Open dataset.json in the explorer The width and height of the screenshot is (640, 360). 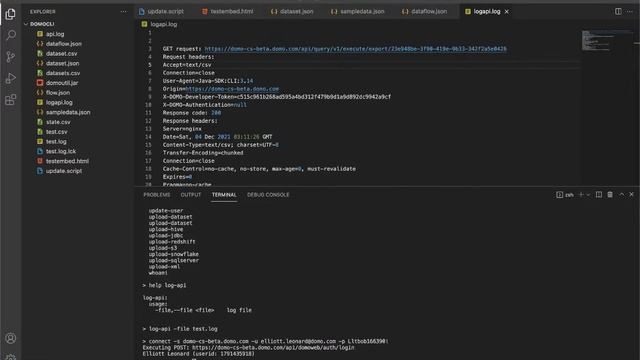coord(62,63)
